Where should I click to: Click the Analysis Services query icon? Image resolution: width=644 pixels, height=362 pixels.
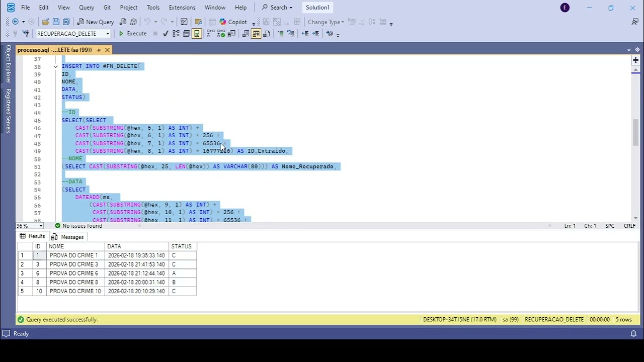coord(133,22)
